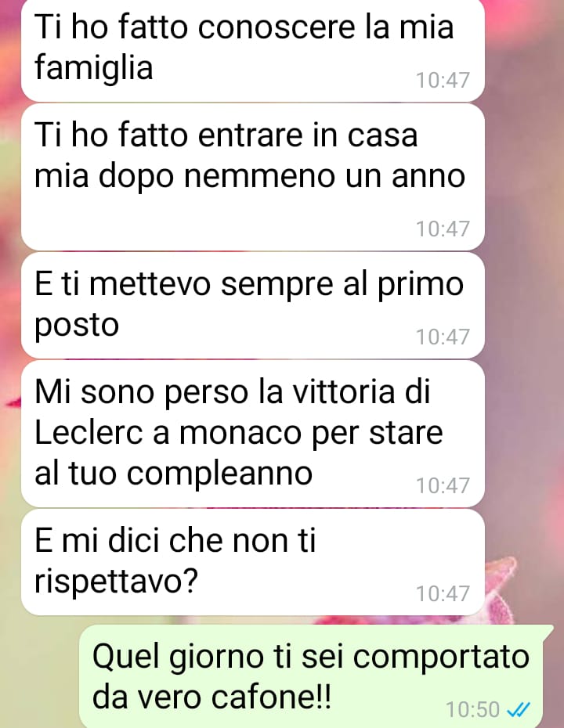The image size is (564, 728).
Task: Select the 'Ti ho fatto entrare in casa' message
Action: pos(253,178)
